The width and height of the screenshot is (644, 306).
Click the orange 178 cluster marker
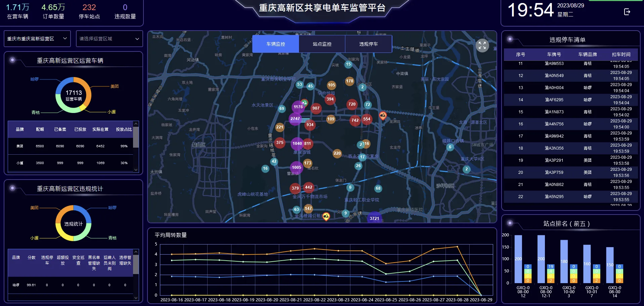(349, 81)
